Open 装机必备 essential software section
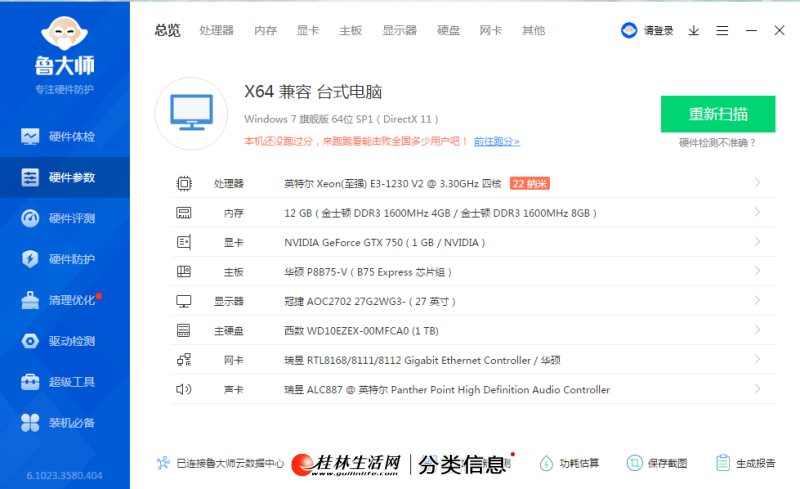 click(x=64, y=423)
